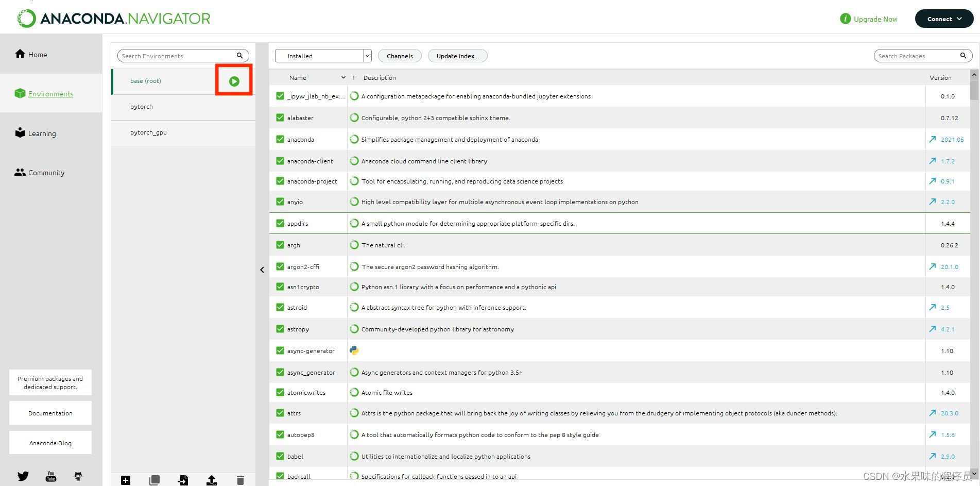Click the Anaconda Navigator logo
980x486 pixels.
click(114, 19)
